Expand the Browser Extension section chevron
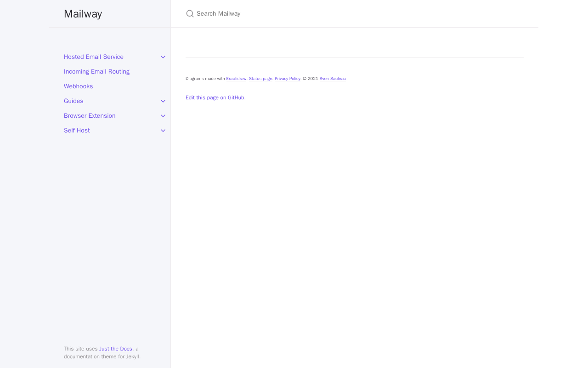Image resolution: width=588 pixels, height=368 pixels. [x=163, y=116]
